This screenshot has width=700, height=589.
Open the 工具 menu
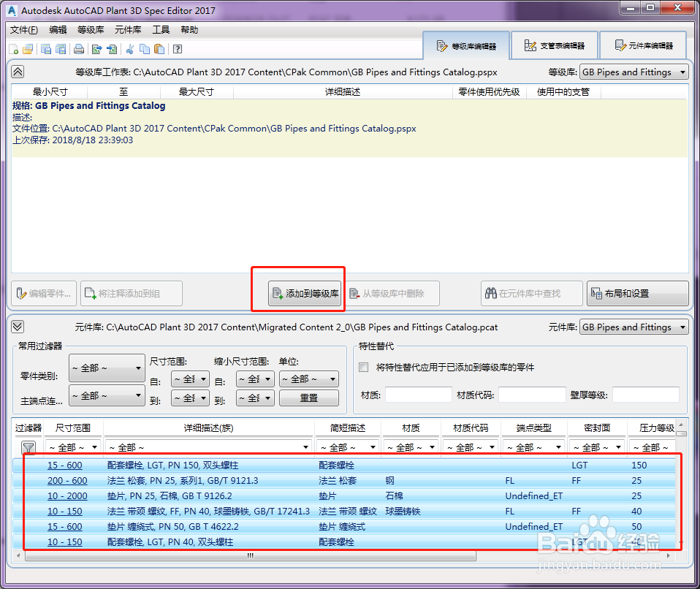pyautogui.click(x=161, y=30)
